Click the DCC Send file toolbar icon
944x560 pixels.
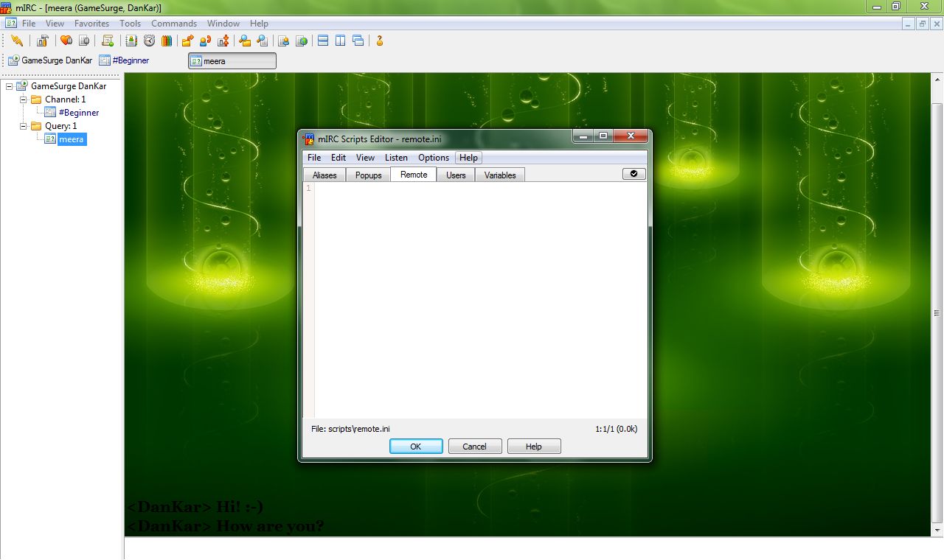coord(188,41)
